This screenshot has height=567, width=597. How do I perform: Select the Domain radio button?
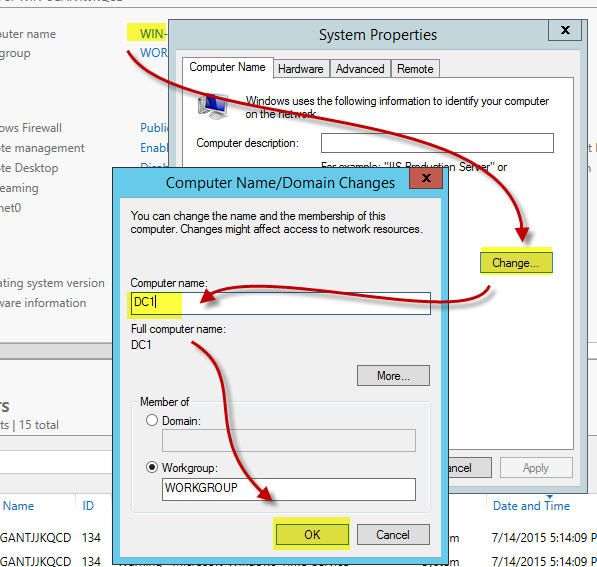point(152,420)
